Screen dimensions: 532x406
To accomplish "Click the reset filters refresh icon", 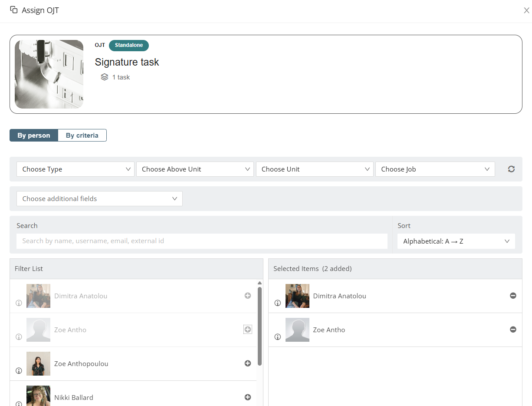I will 511,169.
